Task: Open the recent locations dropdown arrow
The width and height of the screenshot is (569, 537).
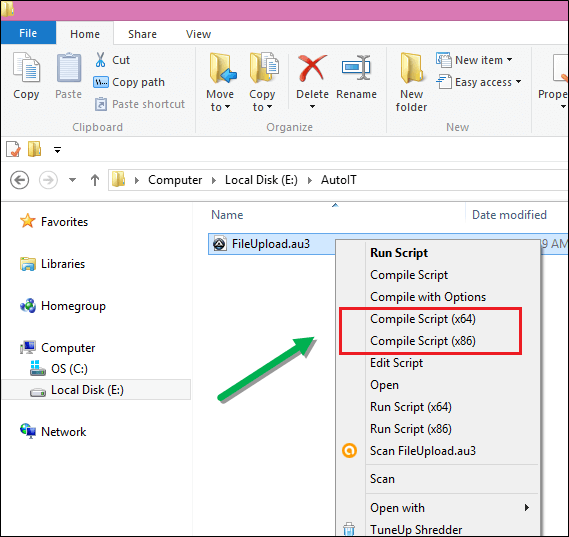Action: point(73,180)
